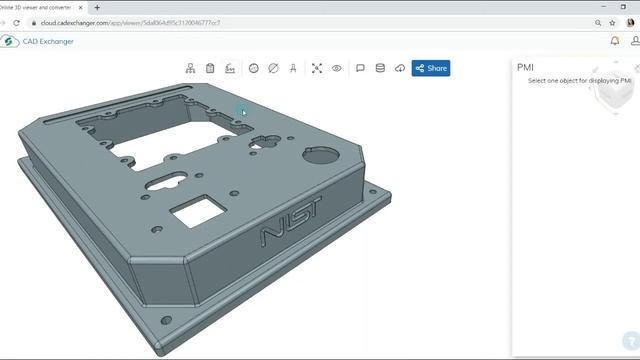Viewport: 640px width, 360px height.
Task: Open the database cylinder icon
Action: (x=380, y=68)
